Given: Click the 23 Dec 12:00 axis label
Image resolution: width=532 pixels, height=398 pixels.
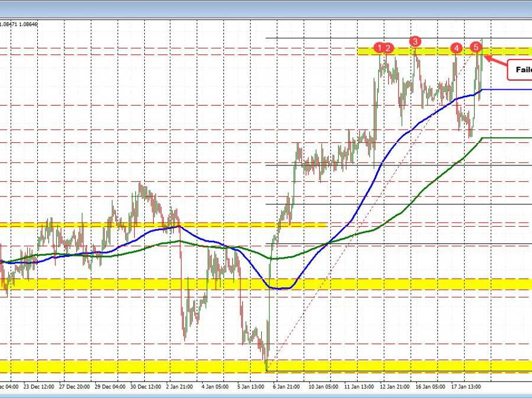Looking at the screenshot, I should pos(38,385).
